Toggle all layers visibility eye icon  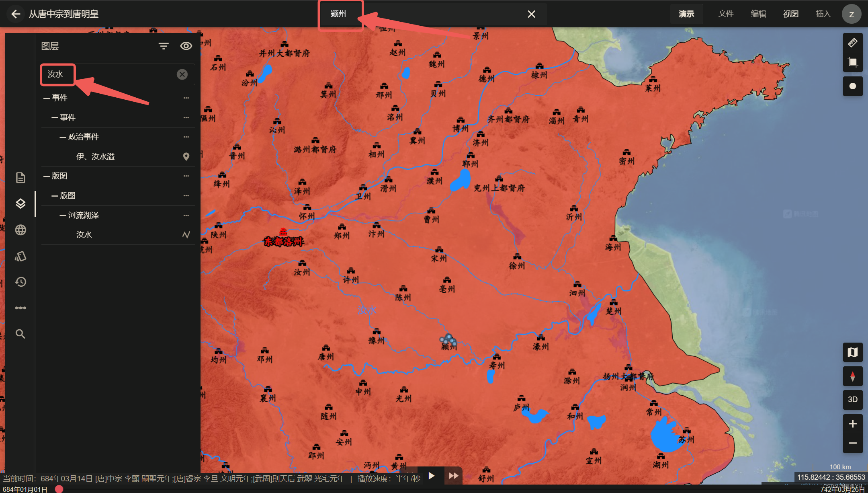tap(186, 46)
